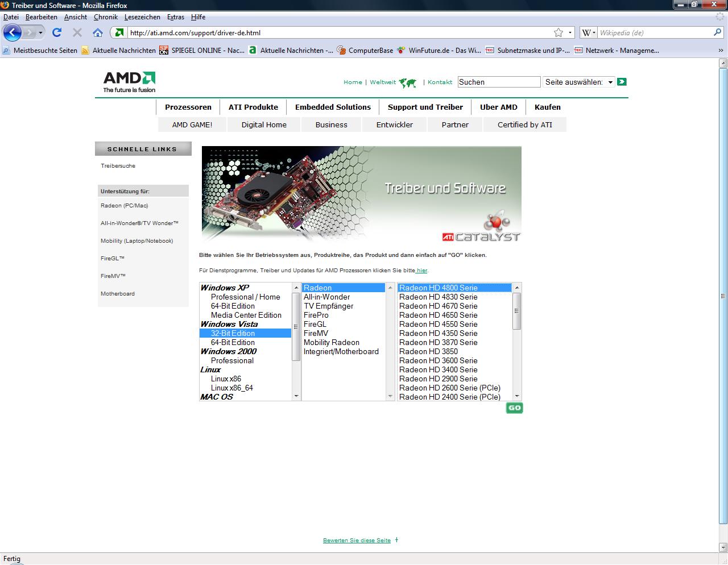This screenshot has height=565, width=728.
Task: Open the Lesezeichen menu
Action: tap(142, 17)
